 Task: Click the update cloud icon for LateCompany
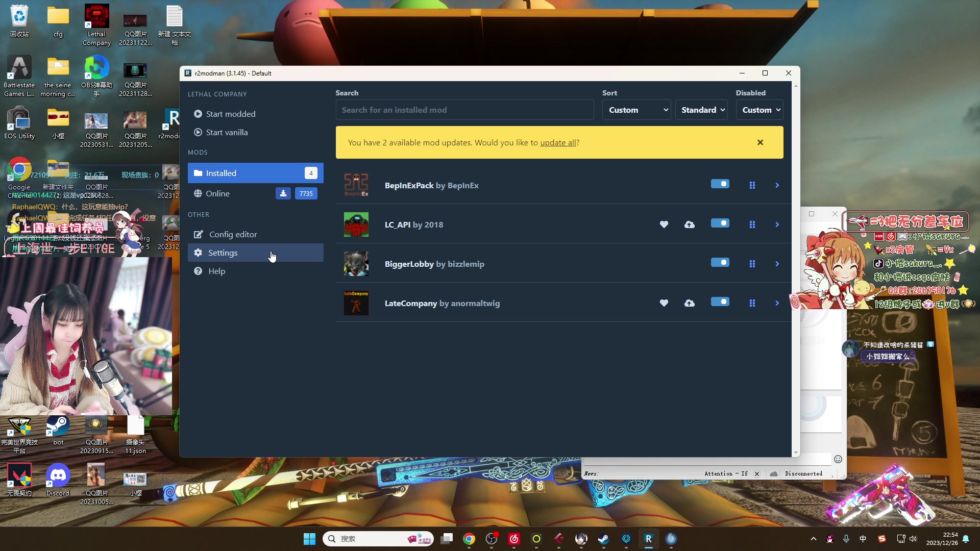[x=689, y=303]
